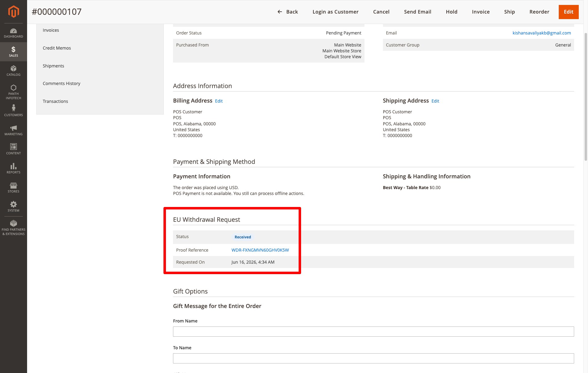Open proof reference WDR-FXNGMVN60GHV0K5W link

click(x=260, y=250)
